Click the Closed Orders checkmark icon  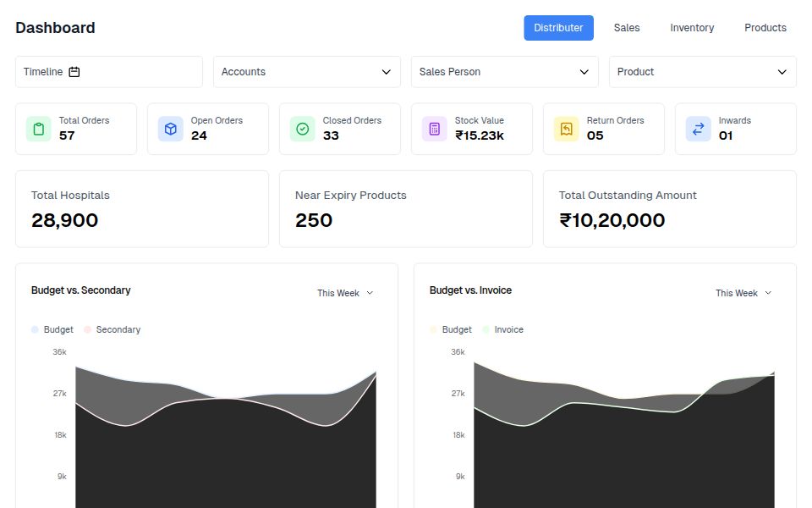point(302,128)
